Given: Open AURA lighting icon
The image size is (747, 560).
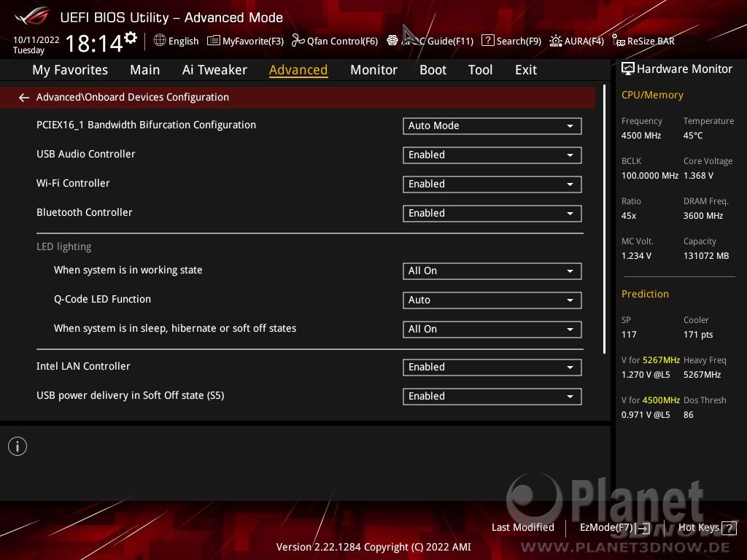Looking at the screenshot, I should pyautogui.click(x=555, y=41).
